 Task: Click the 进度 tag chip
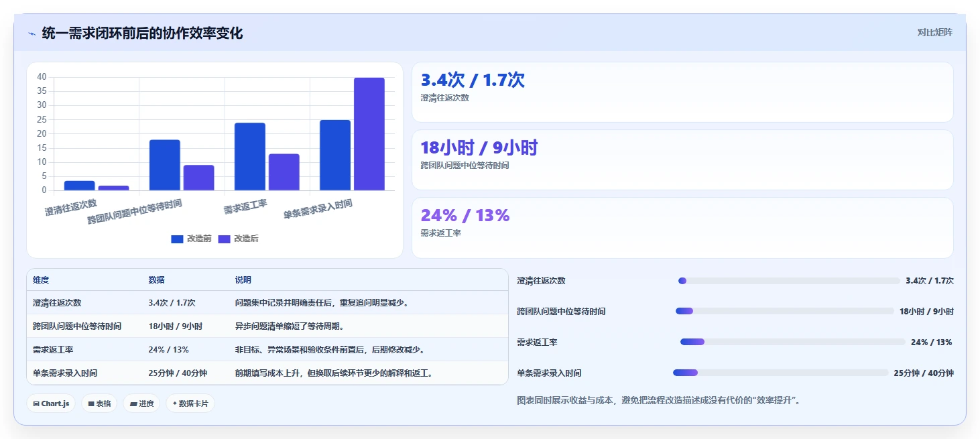pos(141,403)
